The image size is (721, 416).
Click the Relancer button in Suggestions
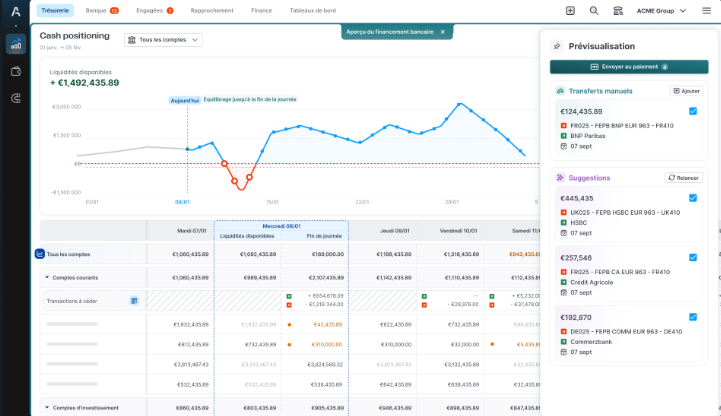coord(684,178)
